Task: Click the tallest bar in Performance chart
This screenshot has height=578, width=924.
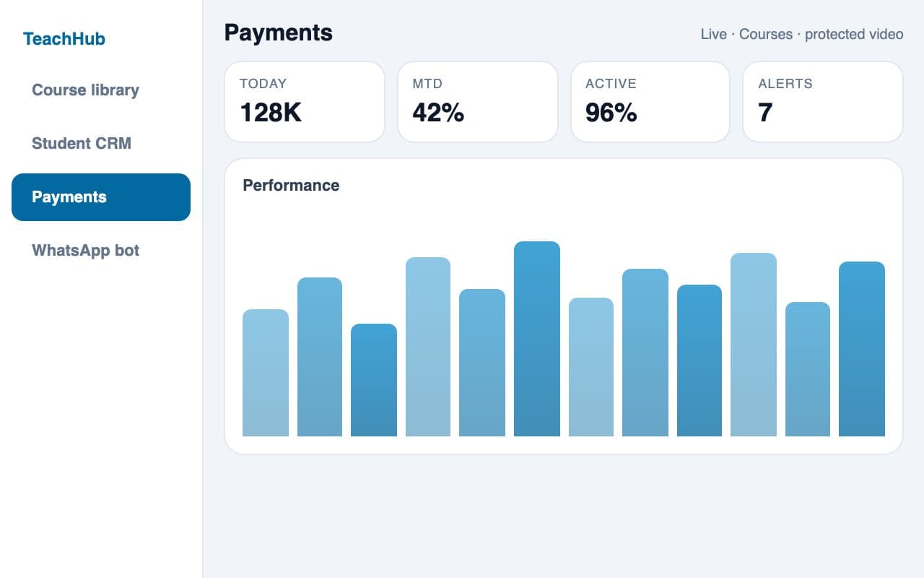Action: pyautogui.click(x=537, y=339)
